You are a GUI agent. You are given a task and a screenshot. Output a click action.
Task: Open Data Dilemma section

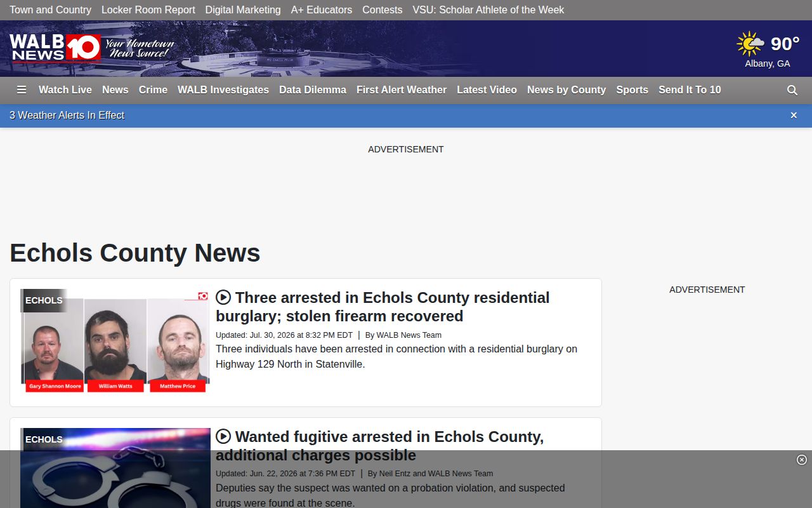[313, 90]
